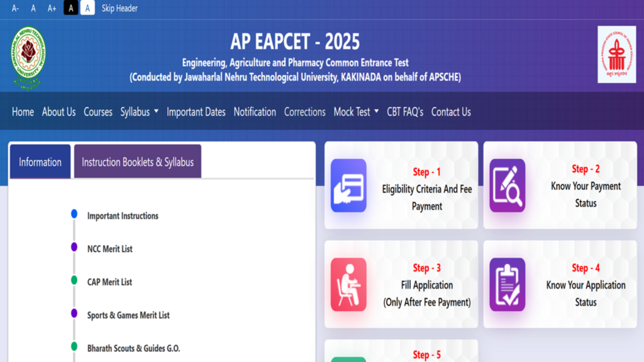Click Skip Header link
Viewport: 644px width, 362px height.
(x=119, y=8)
